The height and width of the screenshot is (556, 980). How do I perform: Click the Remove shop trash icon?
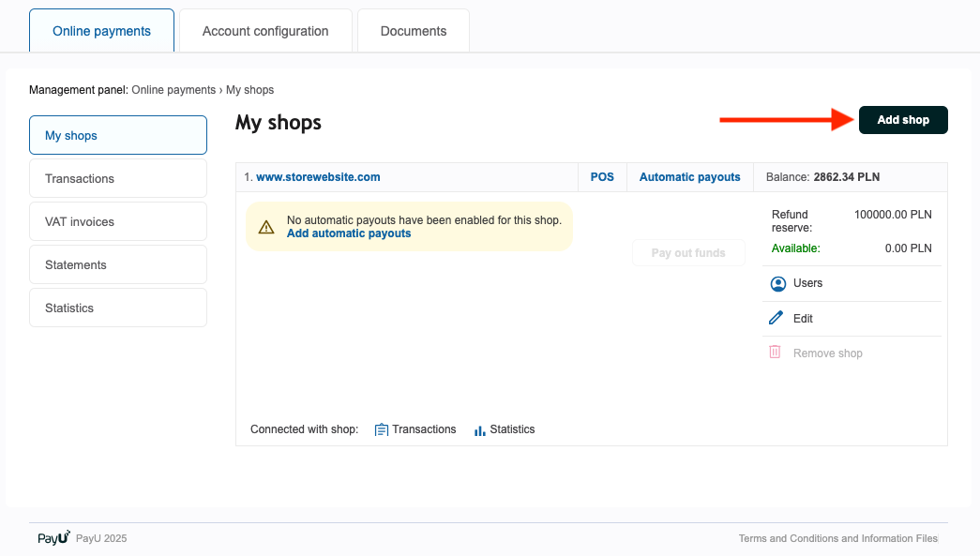point(776,353)
